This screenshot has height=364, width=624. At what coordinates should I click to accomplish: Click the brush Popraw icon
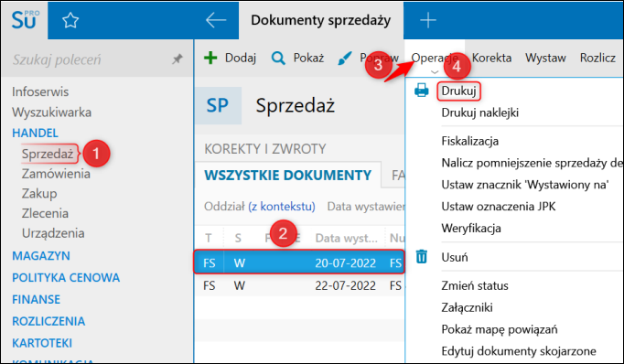coord(345,59)
